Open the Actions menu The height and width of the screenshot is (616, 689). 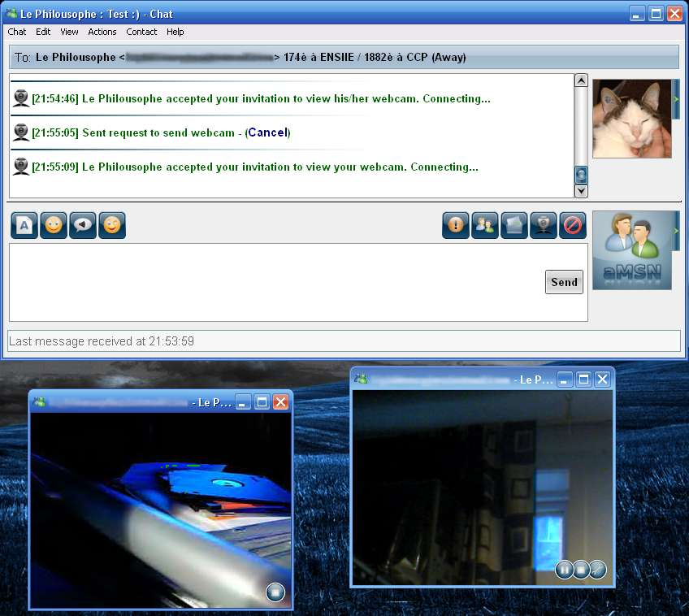(102, 32)
